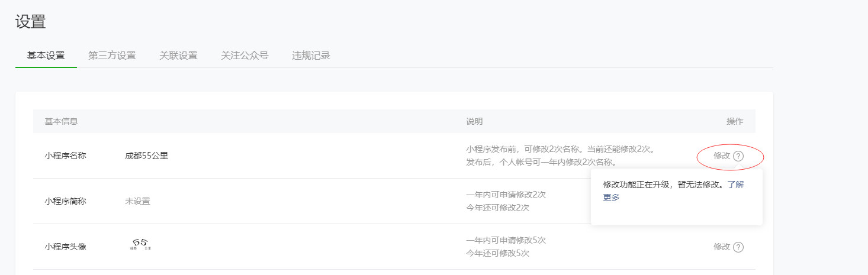Open the 小程序头像 avatar thumbnail

click(x=141, y=244)
